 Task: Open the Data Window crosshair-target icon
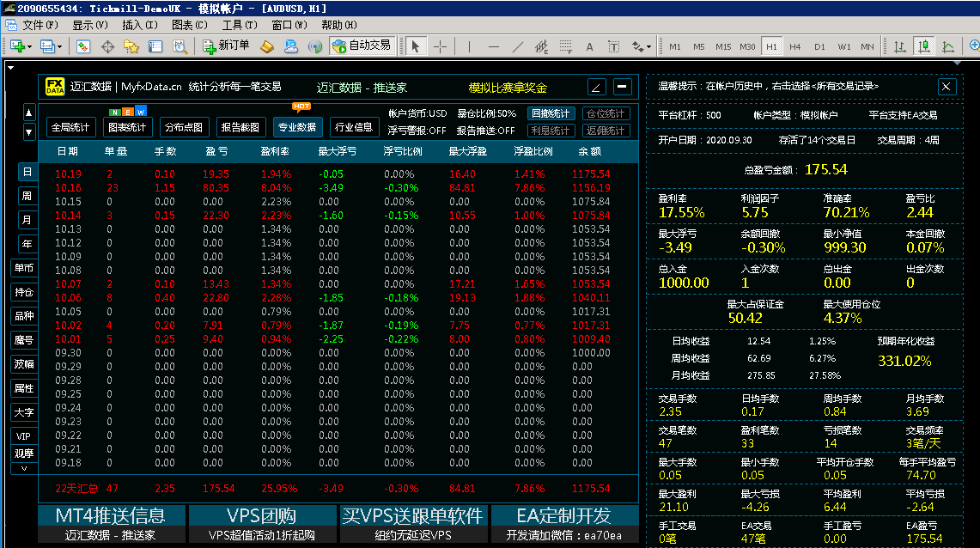[107, 46]
